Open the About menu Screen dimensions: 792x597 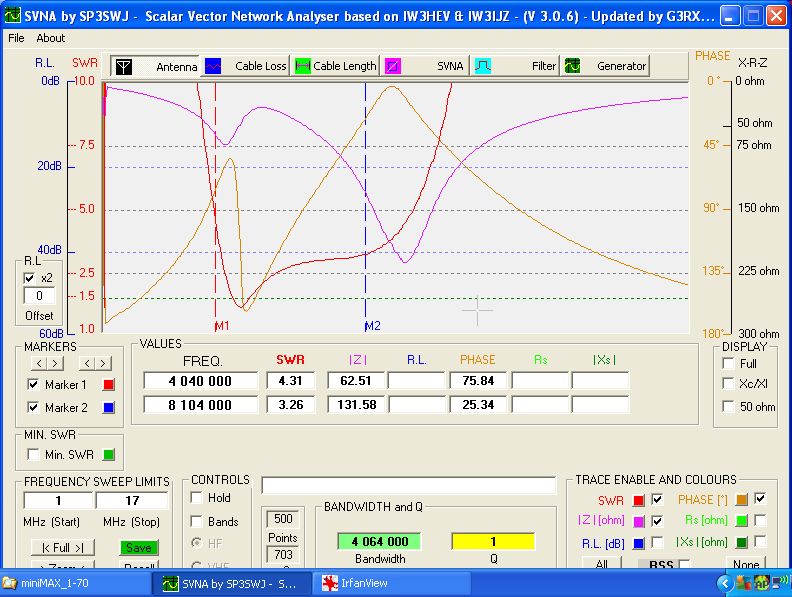click(50, 38)
